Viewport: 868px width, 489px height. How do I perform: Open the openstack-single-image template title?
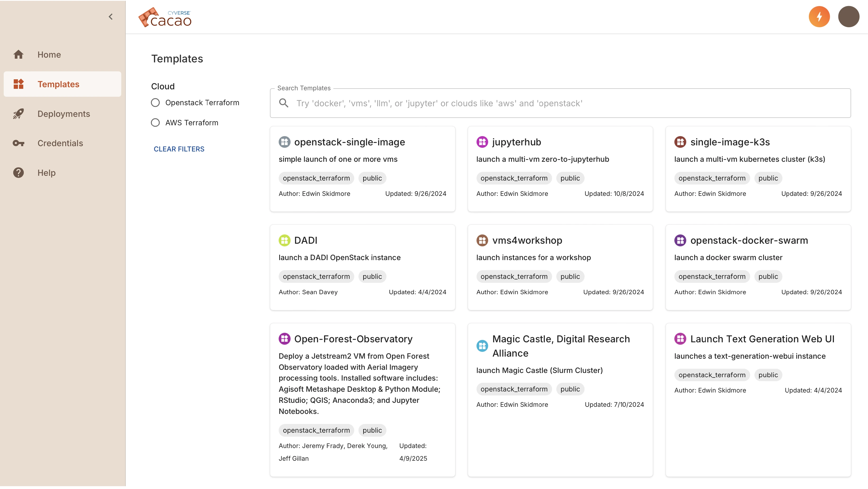[x=349, y=142]
